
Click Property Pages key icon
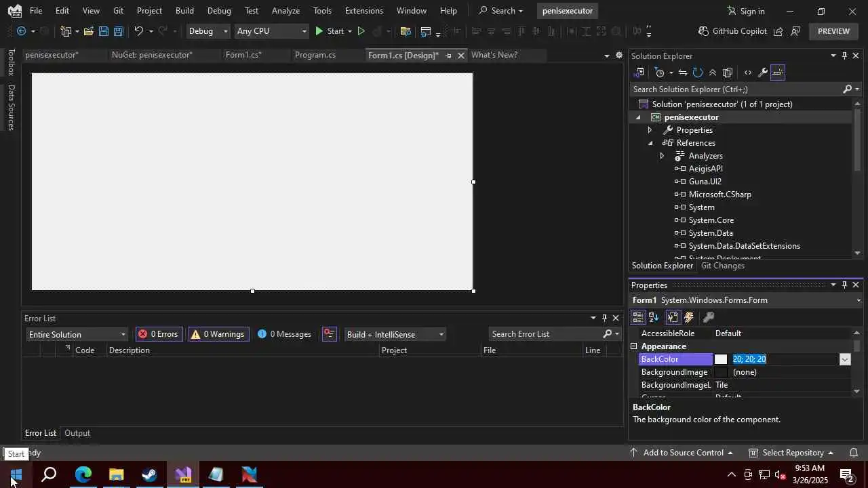pyautogui.click(x=709, y=317)
